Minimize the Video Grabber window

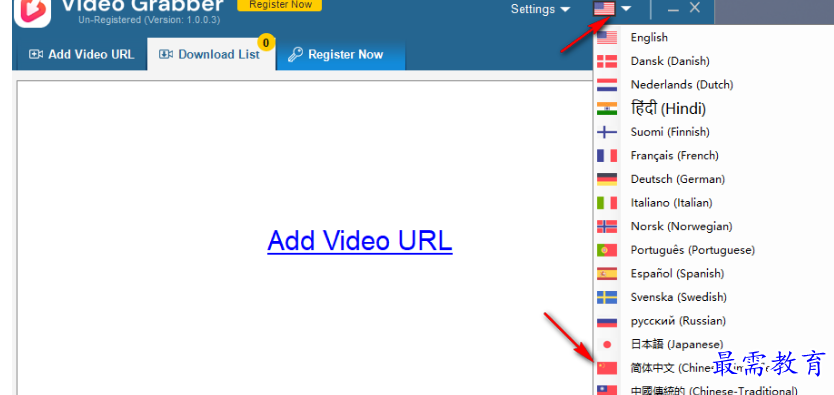pos(673,9)
